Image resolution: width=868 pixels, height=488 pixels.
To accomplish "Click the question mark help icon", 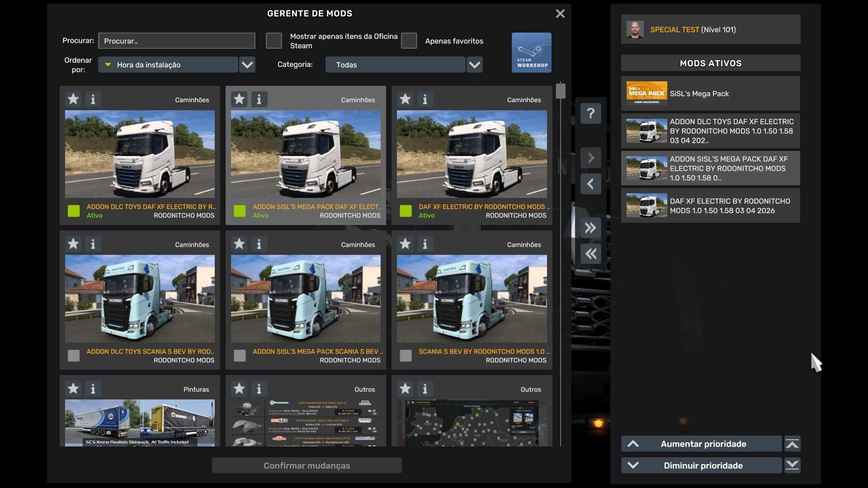I will click(590, 113).
